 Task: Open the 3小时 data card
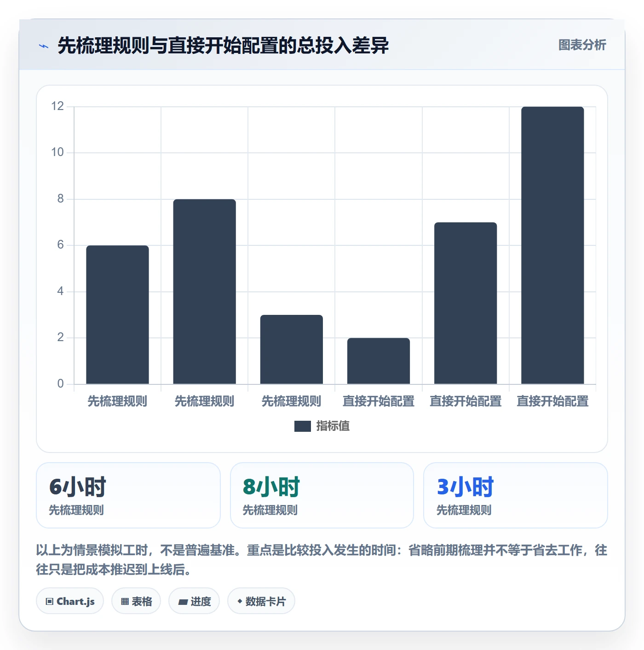point(516,495)
